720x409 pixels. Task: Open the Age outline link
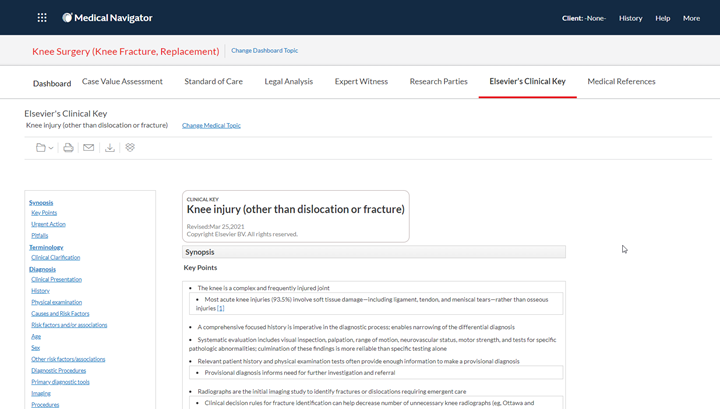(x=36, y=336)
